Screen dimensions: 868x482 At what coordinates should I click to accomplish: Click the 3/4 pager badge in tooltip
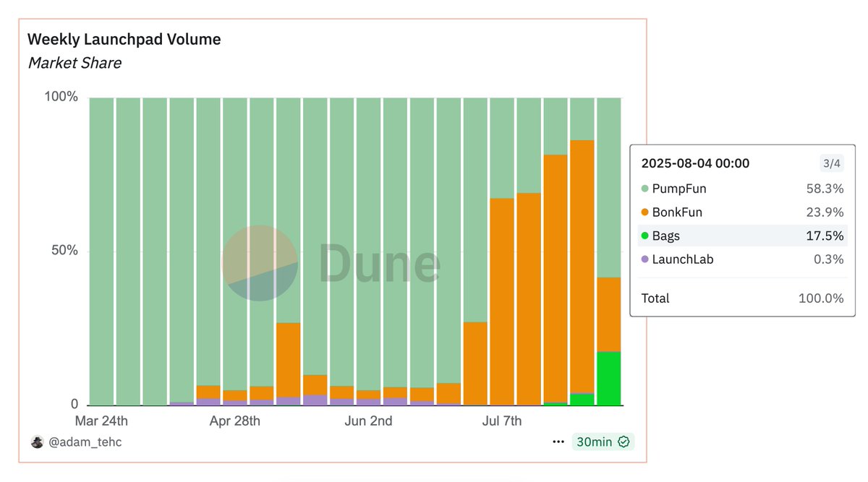tap(832, 163)
